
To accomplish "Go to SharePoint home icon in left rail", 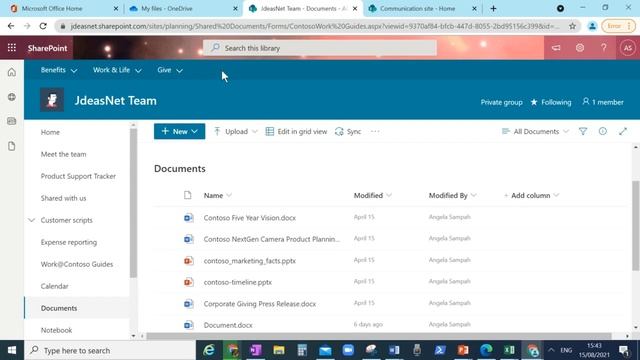I will (x=12, y=72).
